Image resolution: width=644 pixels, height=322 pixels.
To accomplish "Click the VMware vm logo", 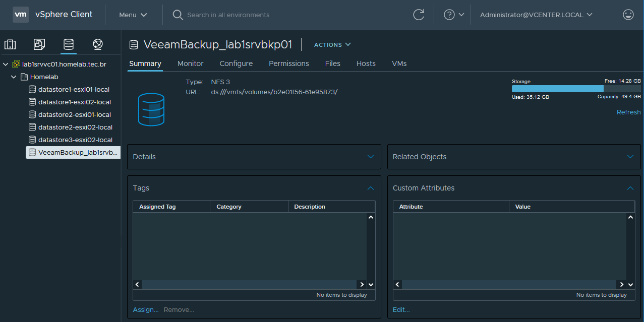I will (21, 15).
